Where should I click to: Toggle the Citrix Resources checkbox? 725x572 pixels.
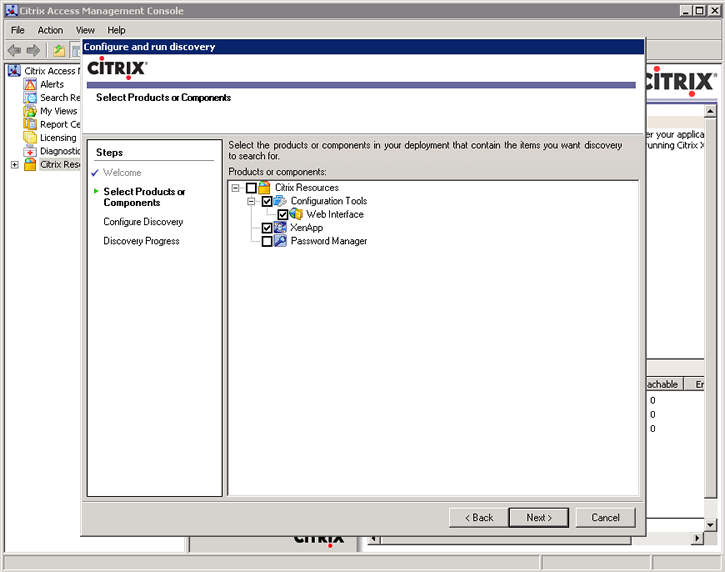pos(251,188)
